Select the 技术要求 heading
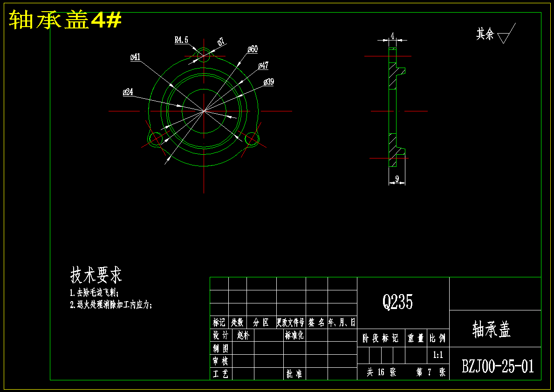Viewport: 554px width, 392px height. tap(96, 275)
